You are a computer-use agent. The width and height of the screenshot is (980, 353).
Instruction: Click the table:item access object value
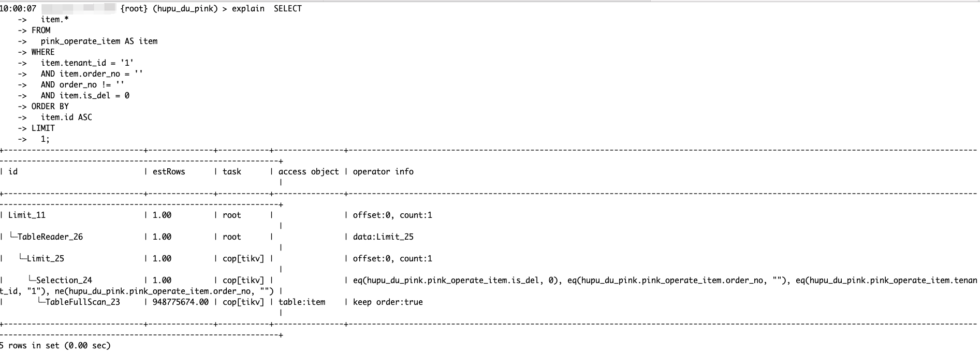pos(302,302)
